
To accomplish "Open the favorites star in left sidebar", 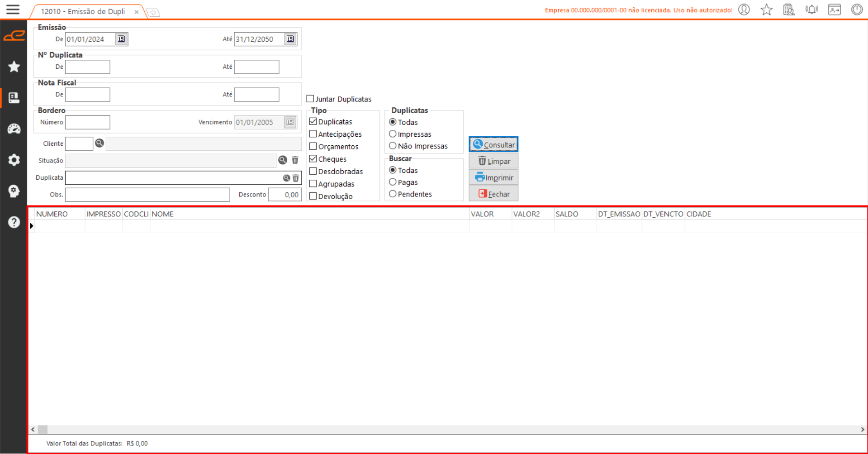I will (x=14, y=67).
